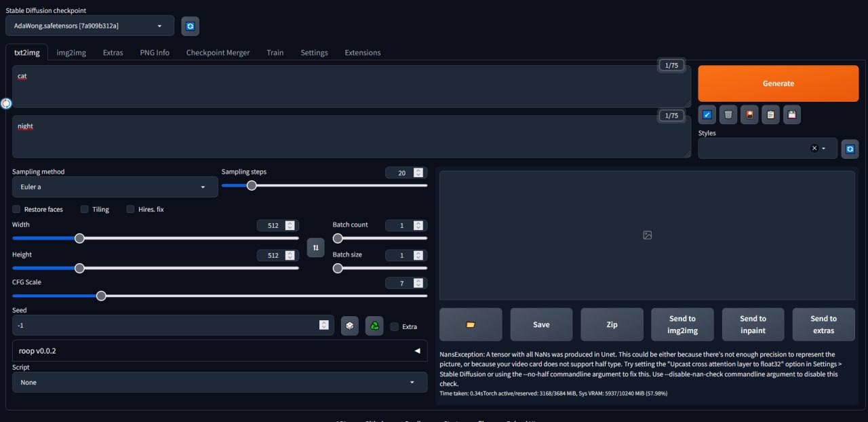
Task: Refresh the Stable Diffusion checkpoint list
Action: click(x=190, y=26)
